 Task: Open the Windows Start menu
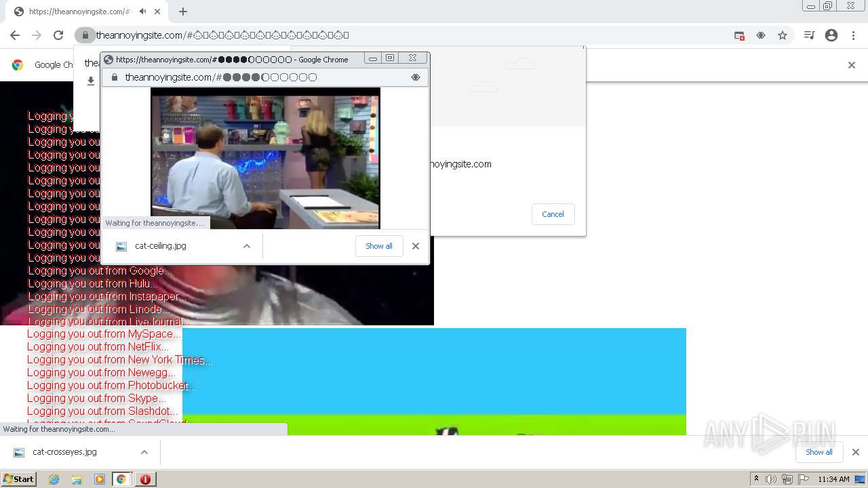(x=18, y=479)
